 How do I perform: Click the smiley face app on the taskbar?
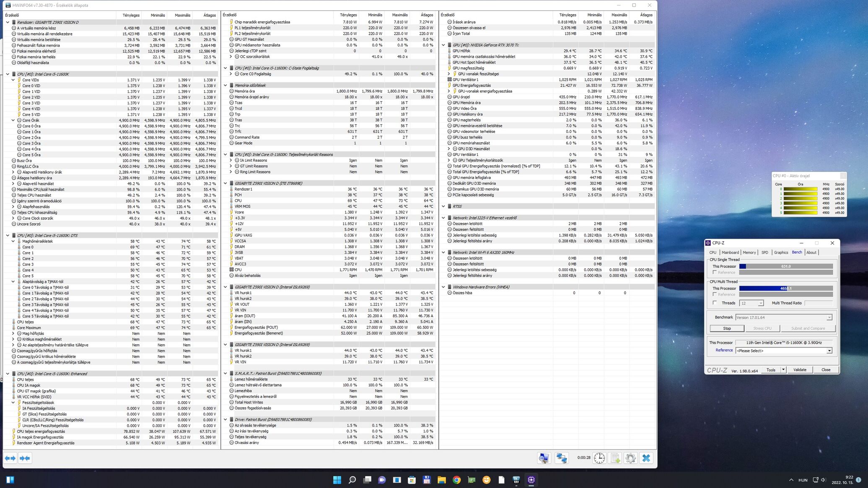pyautogui.click(x=487, y=480)
